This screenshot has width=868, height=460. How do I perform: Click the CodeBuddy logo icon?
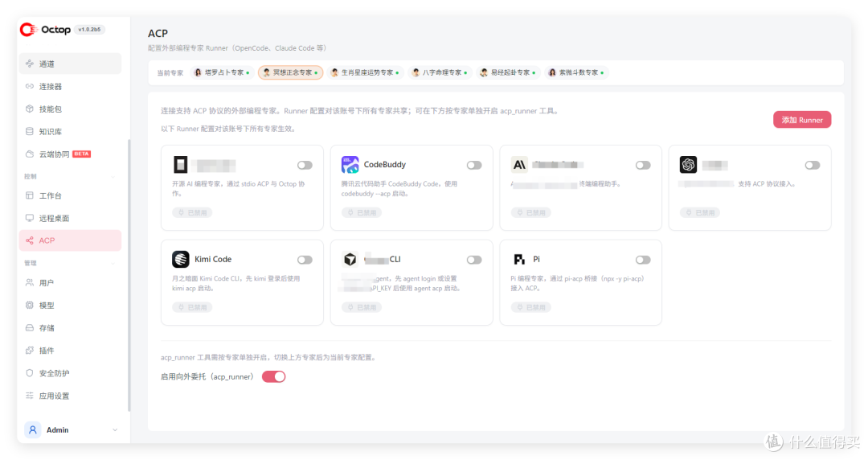350,165
